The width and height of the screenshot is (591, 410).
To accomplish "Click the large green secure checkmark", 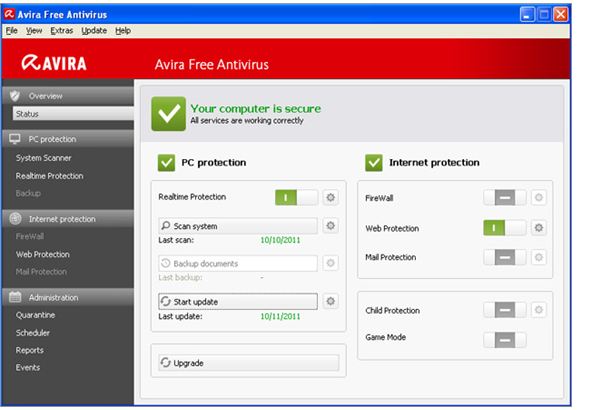I will pos(168,114).
